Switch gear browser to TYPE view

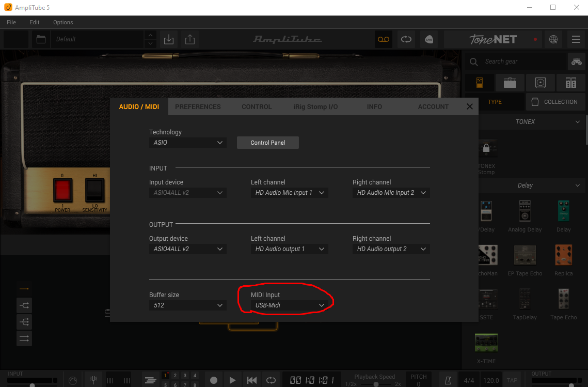495,102
